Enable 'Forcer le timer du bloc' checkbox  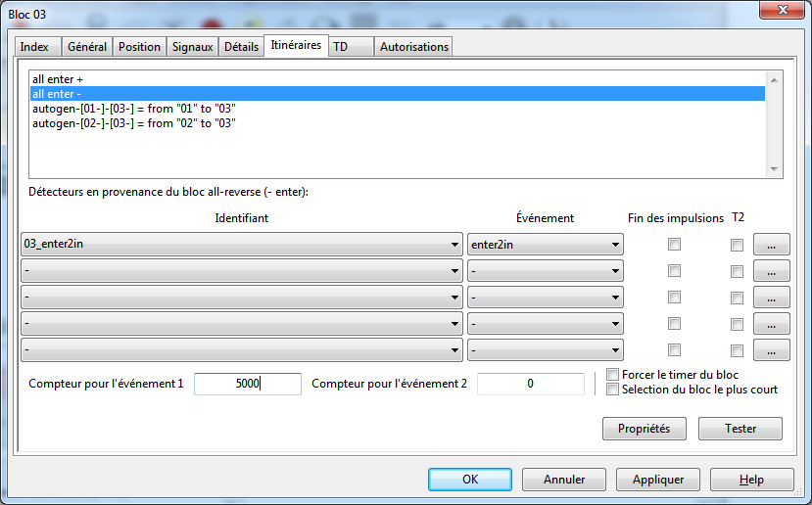(x=613, y=375)
